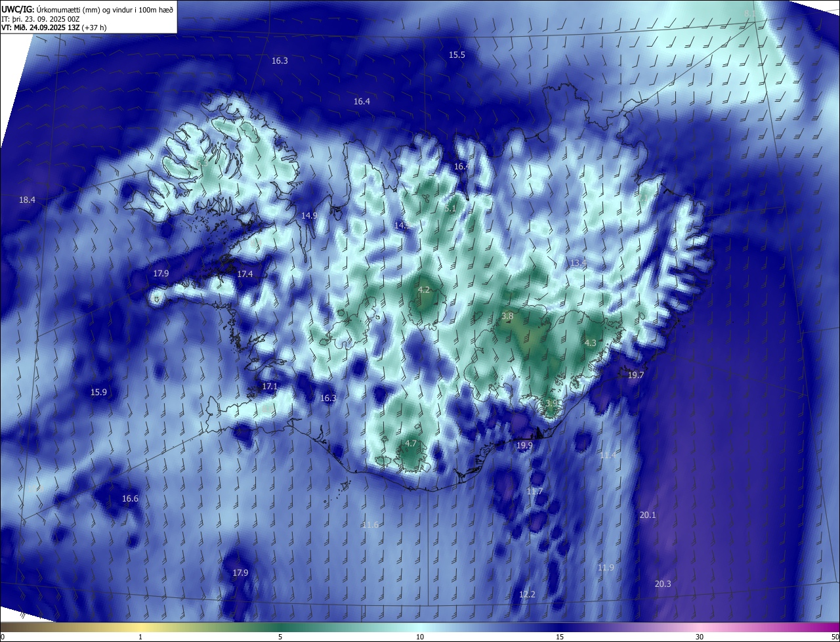Click the 19.7 map value
The height and width of the screenshot is (642, 840).
click(636, 375)
